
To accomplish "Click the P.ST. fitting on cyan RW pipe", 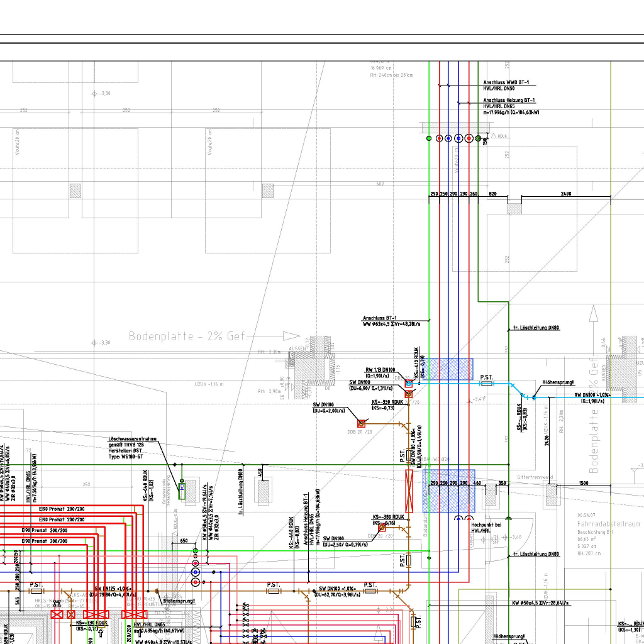I will [487, 382].
